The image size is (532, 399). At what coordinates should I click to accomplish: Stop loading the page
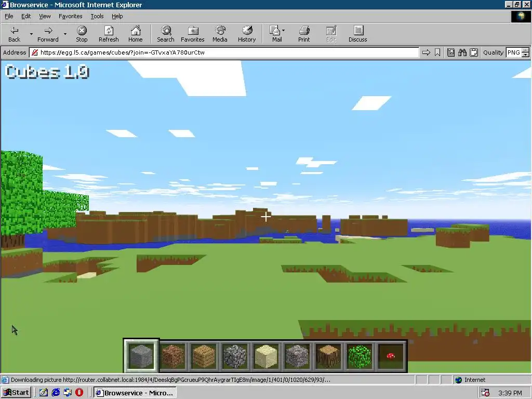[82, 34]
